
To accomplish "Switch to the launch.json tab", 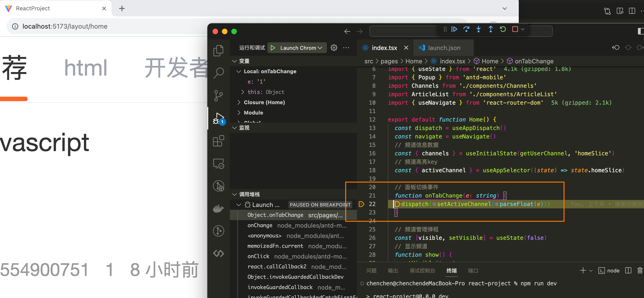I will click(443, 48).
